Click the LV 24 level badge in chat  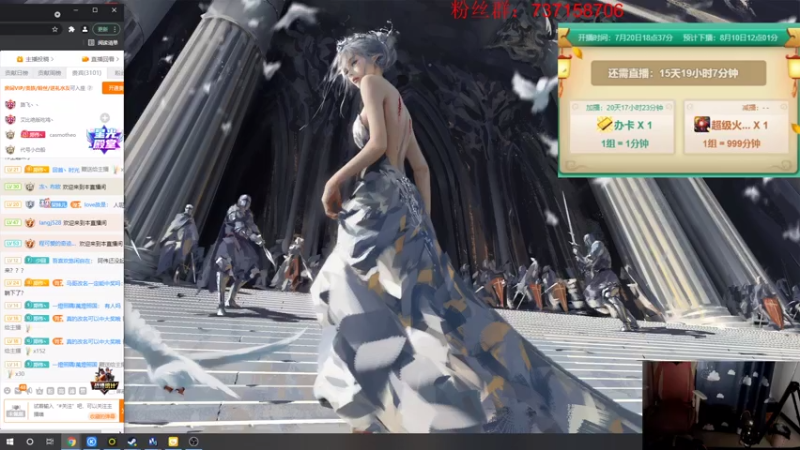pos(12,283)
